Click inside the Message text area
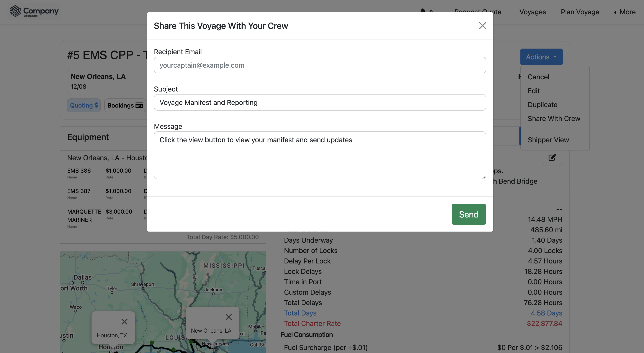The height and width of the screenshot is (353, 644). pyautogui.click(x=320, y=155)
